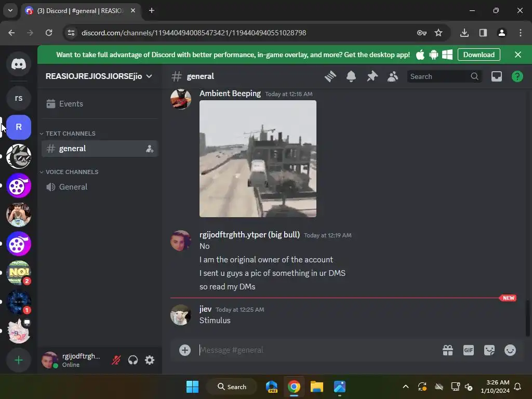532x399 pixels.
Task: Create invite for general channel
Action: click(150, 149)
